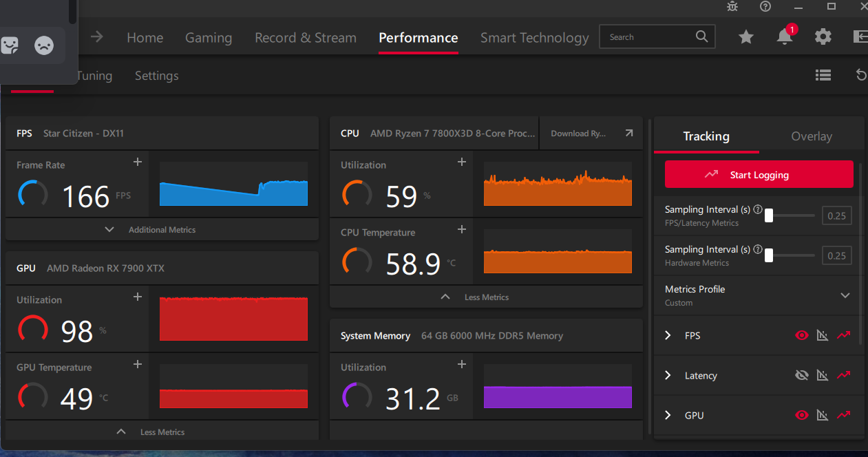Click the sad face icon in the popup
The image size is (868, 457).
tap(44, 46)
